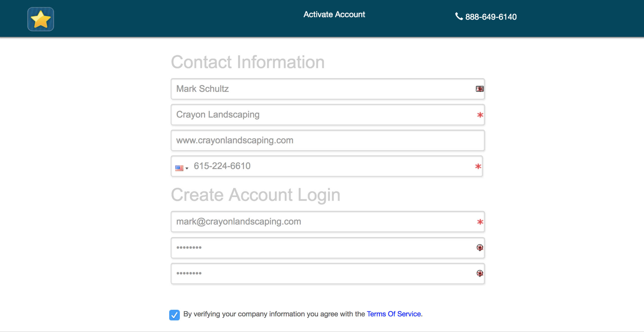Uncheck the Terms Of Service agreement checkbox

click(x=174, y=315)
